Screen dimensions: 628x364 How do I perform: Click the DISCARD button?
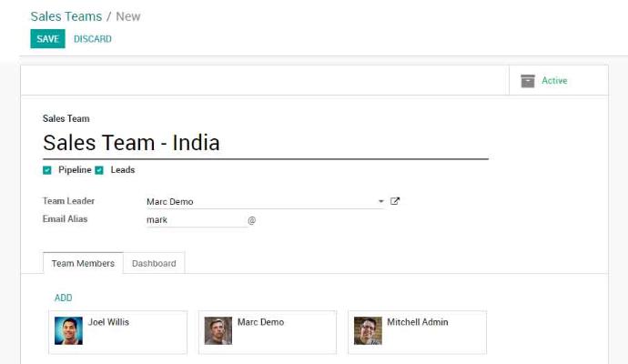[93, 39]
